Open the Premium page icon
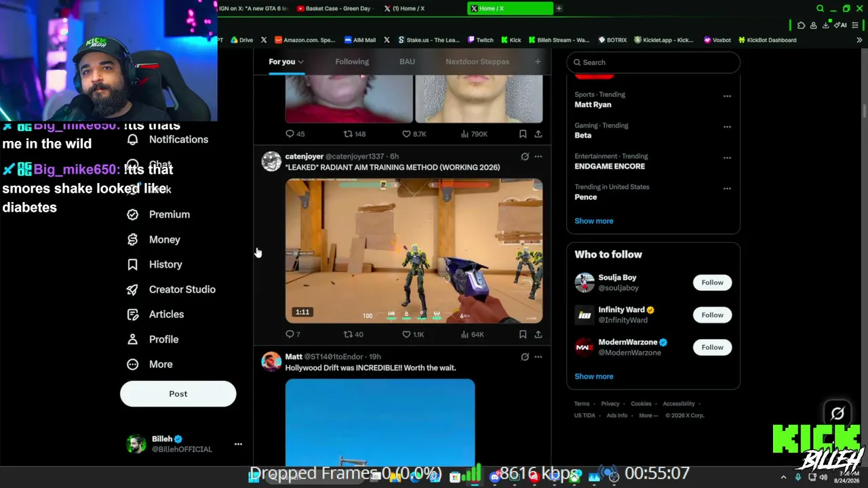This screenshot has width=868, height=488. pyautogui.click(x=133, y=214)
